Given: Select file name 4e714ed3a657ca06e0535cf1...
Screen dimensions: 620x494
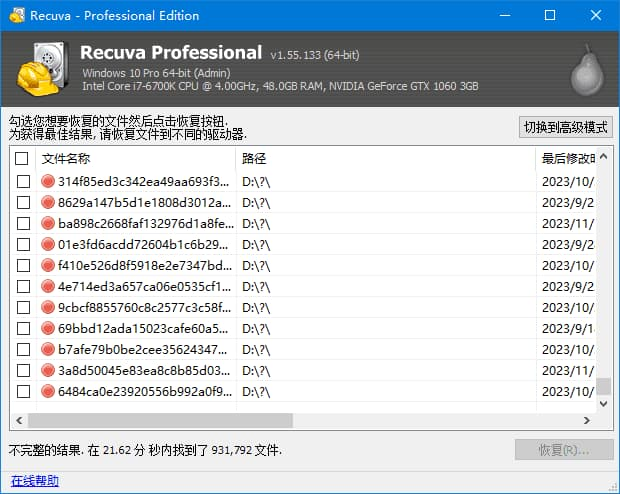Looking at the screenshot, I should [x=144, y=286].
